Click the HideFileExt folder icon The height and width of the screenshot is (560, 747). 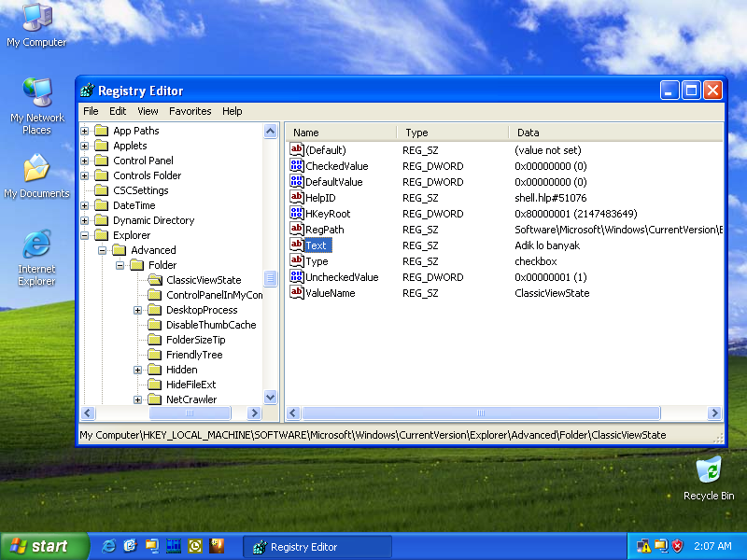click(154, 385)
